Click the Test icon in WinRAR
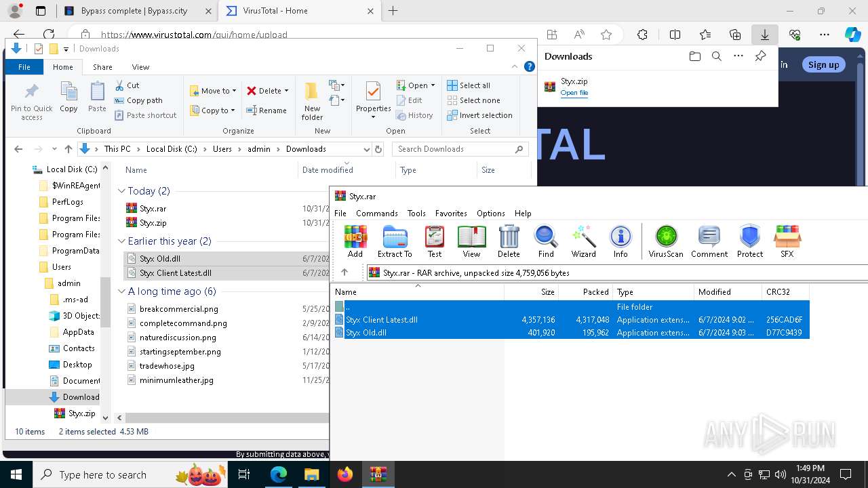 [x=435, y=242]
